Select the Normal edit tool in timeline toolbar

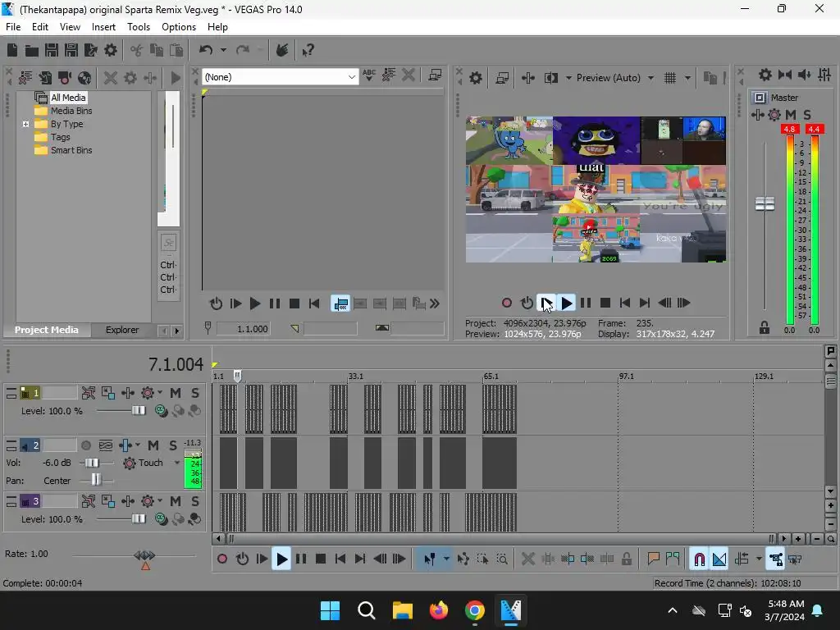430,559
